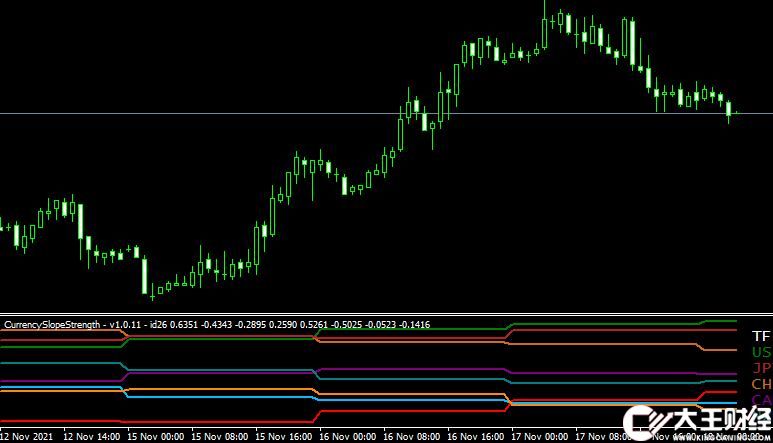
Task: Click the value -0.2895 in indicator header
Action: point(250,325)
